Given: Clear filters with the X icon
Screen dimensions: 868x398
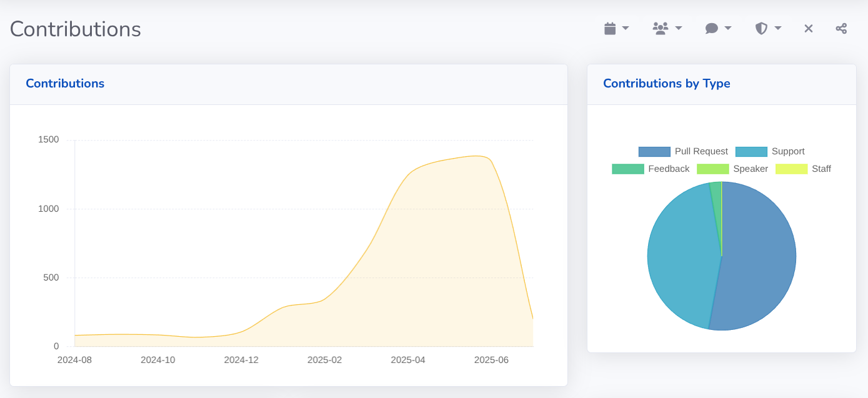Looking at the screenshot, I should click(809, 29).
